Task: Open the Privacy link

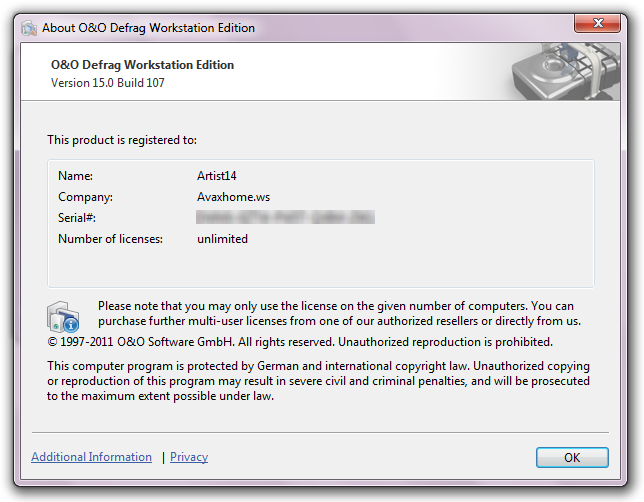Action: click(189, 457)
